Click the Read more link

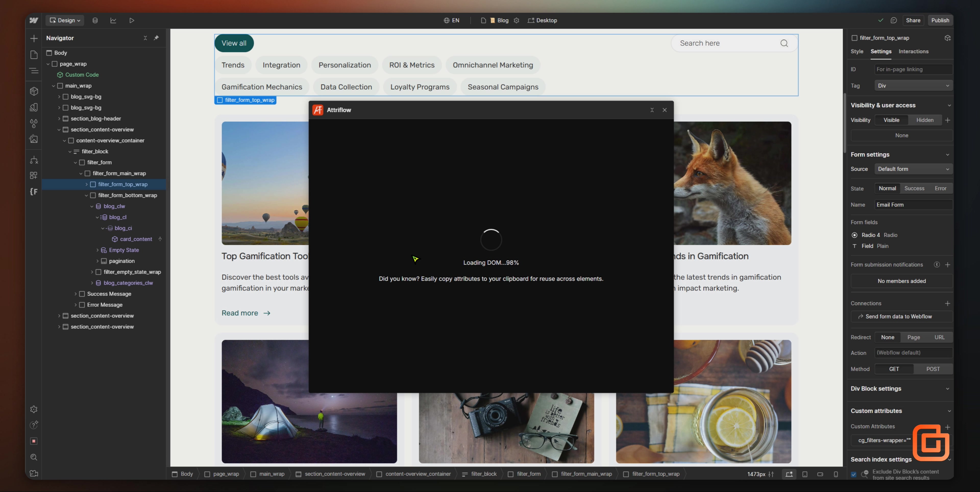pyautogui.click(x=246, y=313)
